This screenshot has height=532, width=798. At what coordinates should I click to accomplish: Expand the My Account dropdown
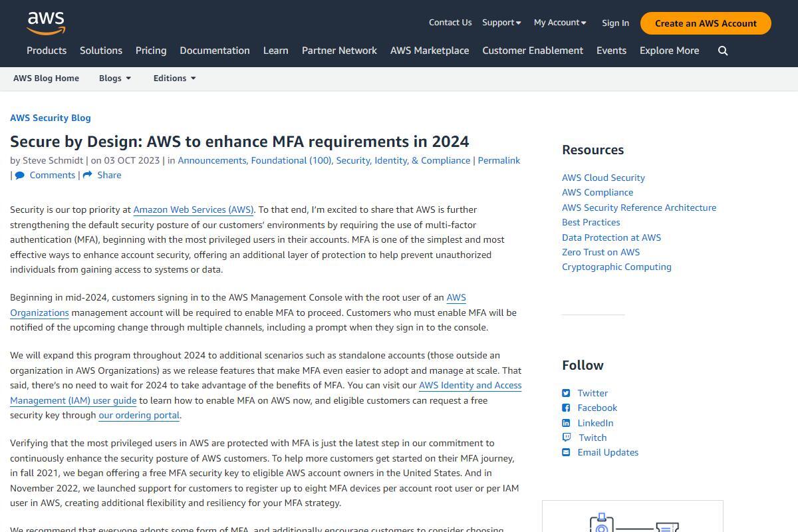(560, 23)
